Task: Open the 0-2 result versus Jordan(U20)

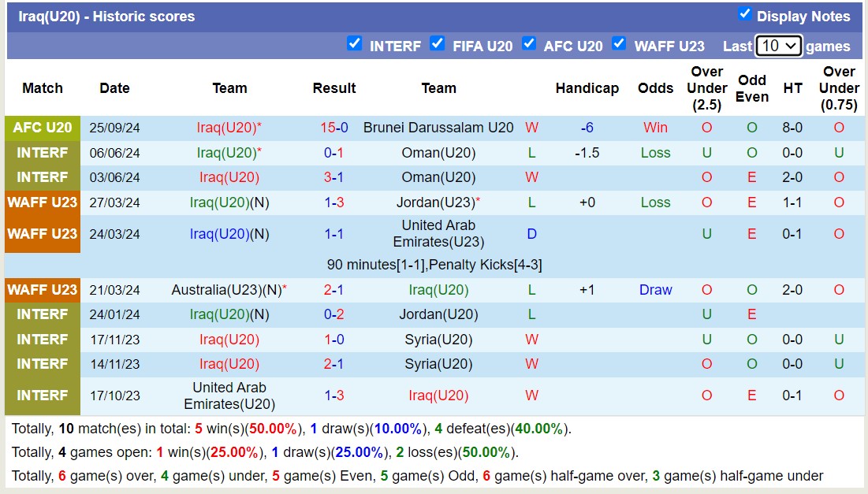Action: point(333,314)
